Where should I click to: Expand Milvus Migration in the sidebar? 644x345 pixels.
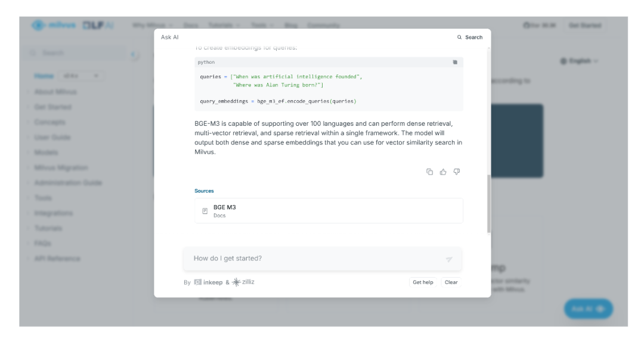tap(61, 168)
